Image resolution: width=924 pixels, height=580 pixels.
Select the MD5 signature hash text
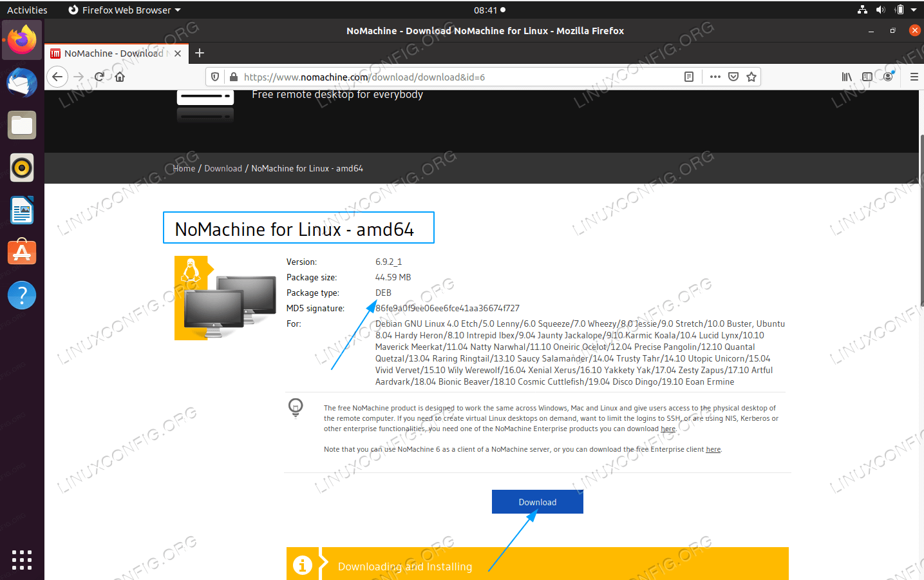point(448,308)
